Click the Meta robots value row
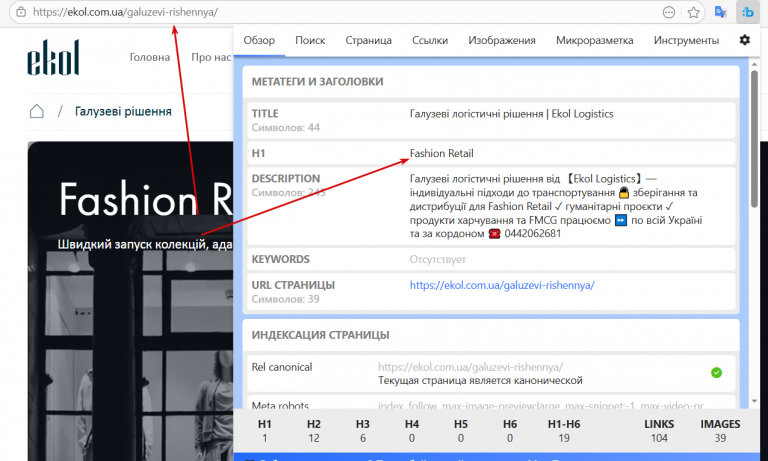The image size is (768, 461). coord(541,406)
